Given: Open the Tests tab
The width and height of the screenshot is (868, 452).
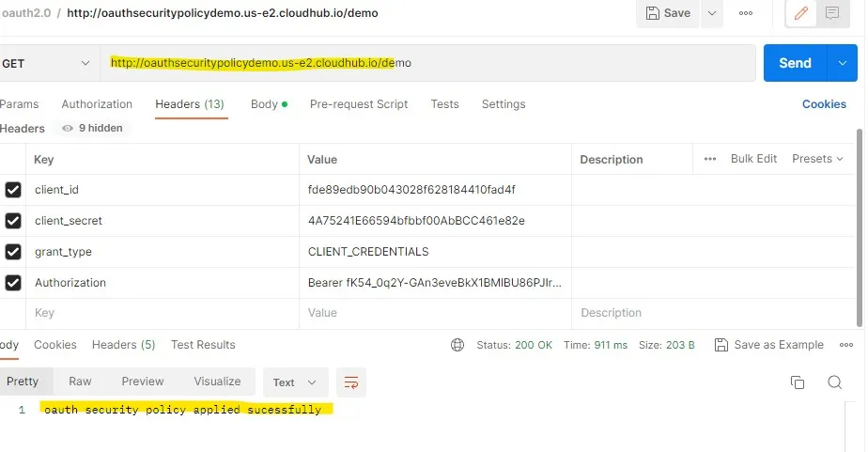Looking at the screenshot, I should point(444,104).
